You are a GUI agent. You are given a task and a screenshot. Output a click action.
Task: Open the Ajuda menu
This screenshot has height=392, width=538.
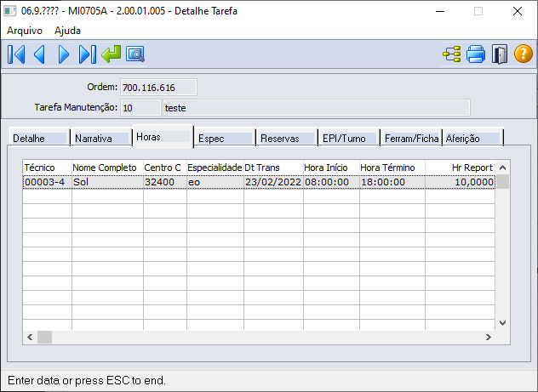(x=67, y=31)
